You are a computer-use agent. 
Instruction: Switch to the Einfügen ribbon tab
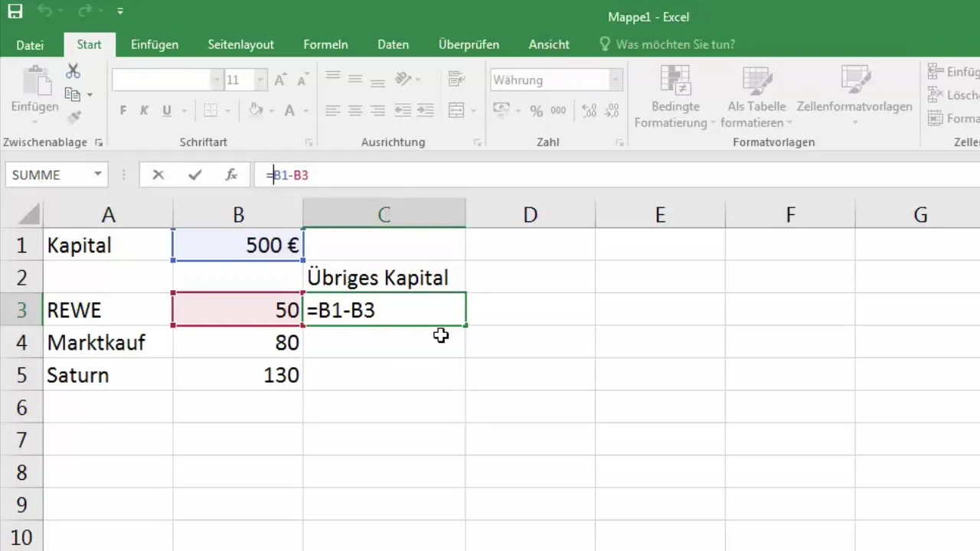(155, 44)
